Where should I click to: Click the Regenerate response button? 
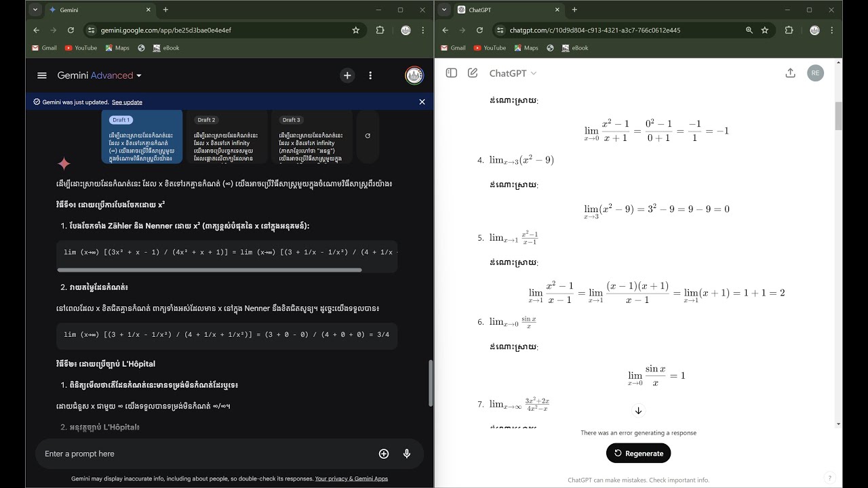(x=638, y=453)
